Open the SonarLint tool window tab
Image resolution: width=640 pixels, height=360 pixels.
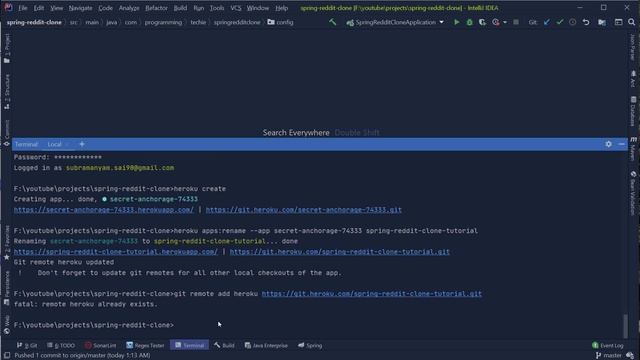click(100, 345)
